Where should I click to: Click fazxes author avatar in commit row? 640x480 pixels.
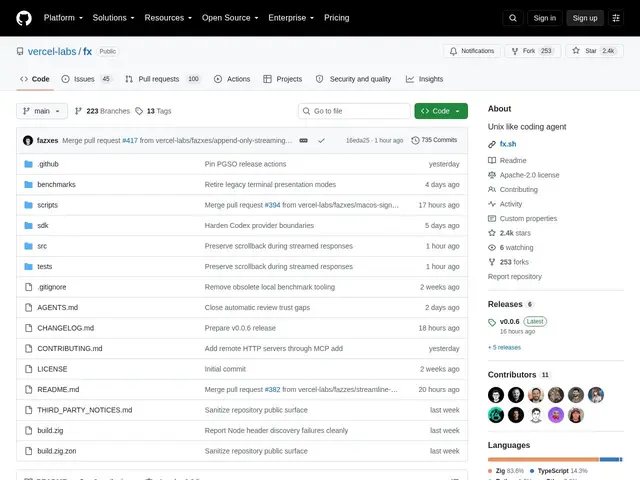pyautogui.click(x=28, y=140)
